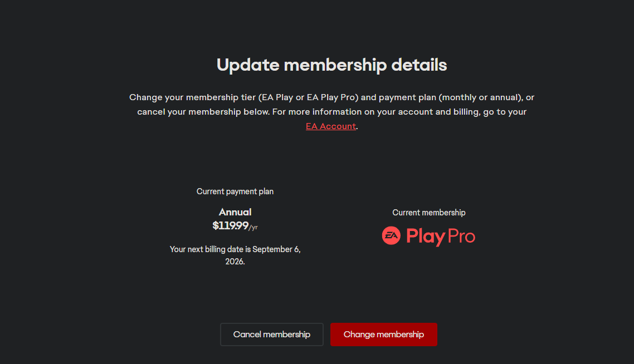Click the Current membership label
The width and height of the screenshot is (634, 364).
click(x=429, y=213)
